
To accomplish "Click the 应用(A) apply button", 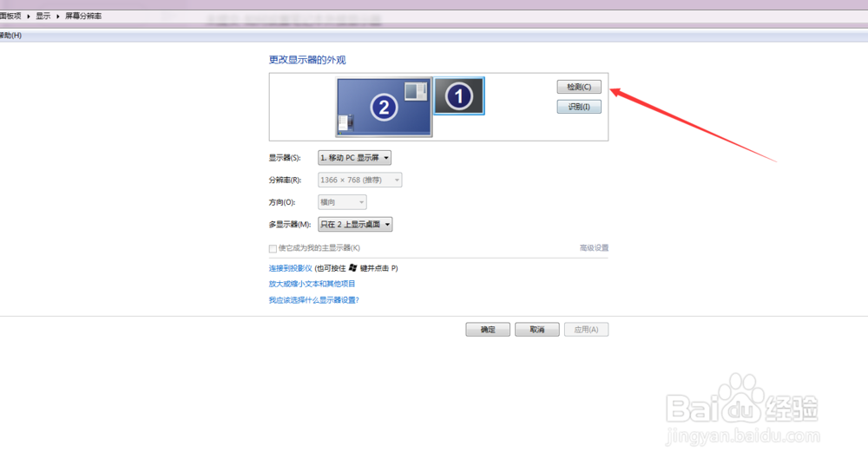I will 586,329.
